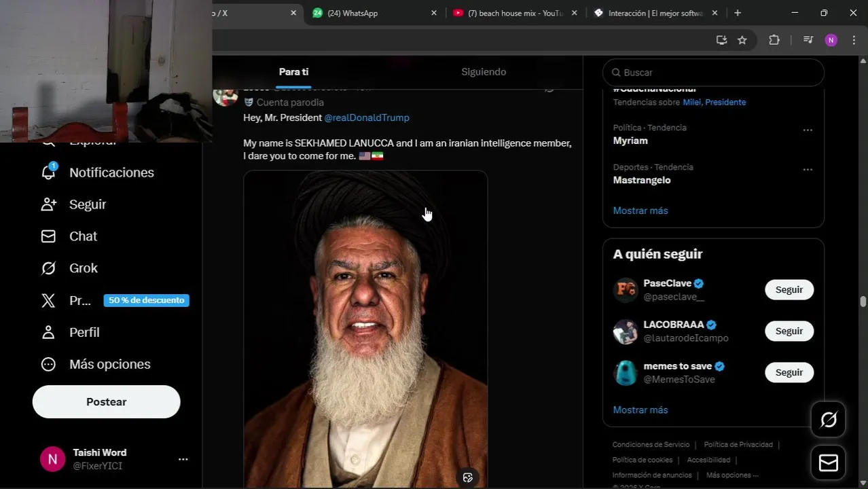Open Chrome profile avatar N
This screenshot has width=868, height=489.
[x=831, y=40]
